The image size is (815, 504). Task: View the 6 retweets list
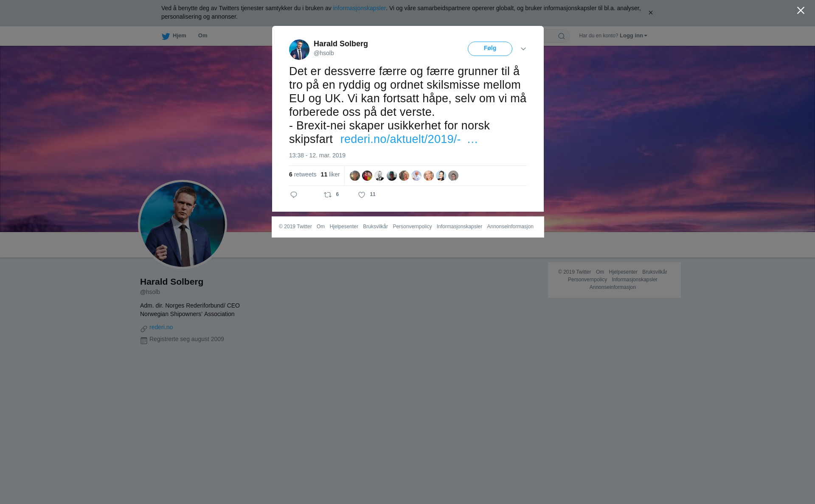click(303, 174)
